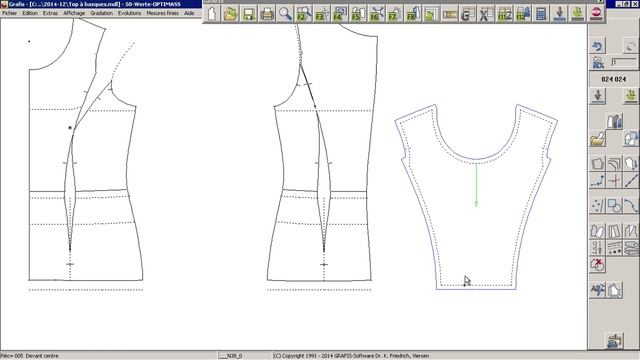The height and width of the screenshot is (360, 640).
Task: Click the red stop sign icon
Action: click(596, 14)
